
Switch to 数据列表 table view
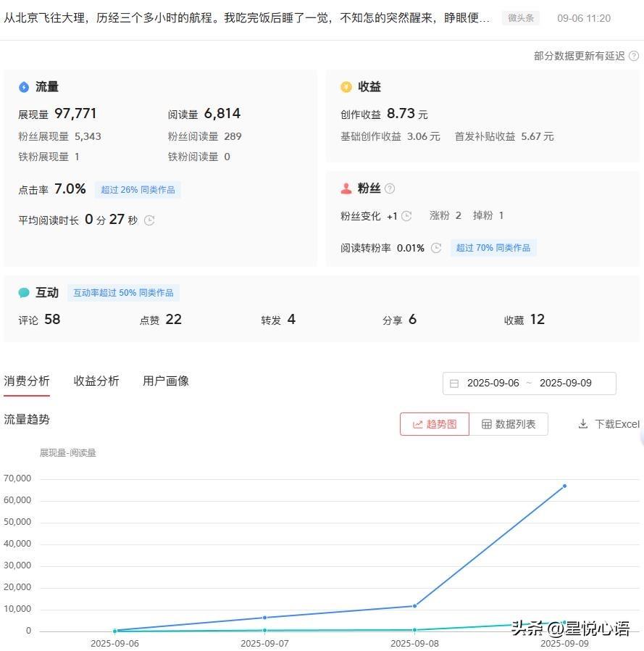[x=509, y=424]
